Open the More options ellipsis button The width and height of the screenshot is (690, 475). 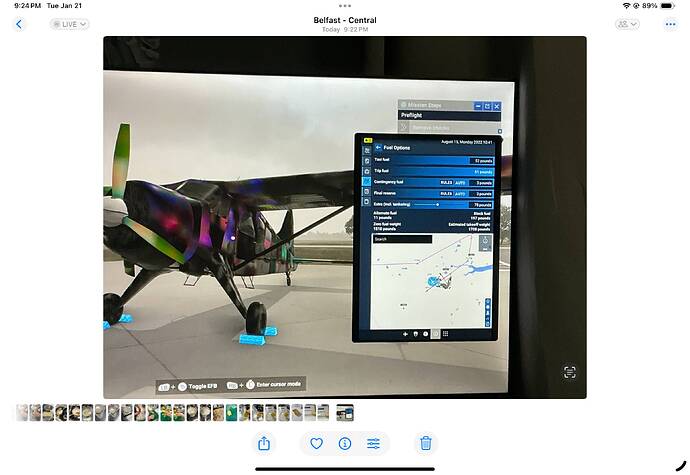click(670, 24)
